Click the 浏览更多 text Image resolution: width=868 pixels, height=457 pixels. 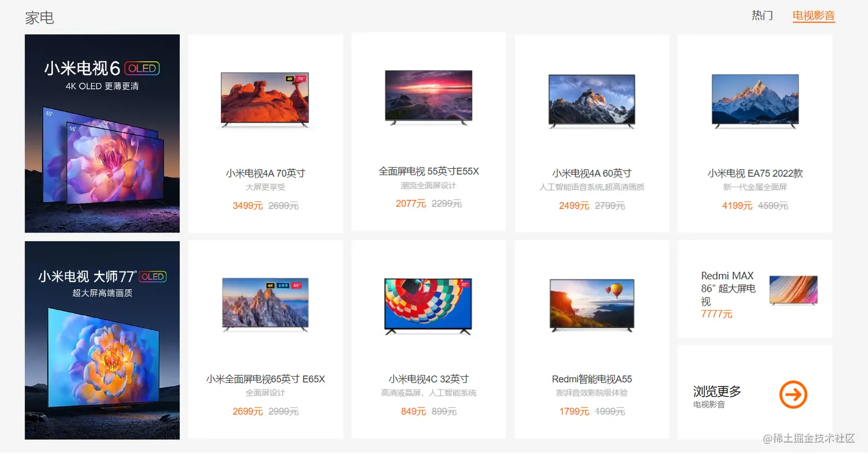pos(717,392)
